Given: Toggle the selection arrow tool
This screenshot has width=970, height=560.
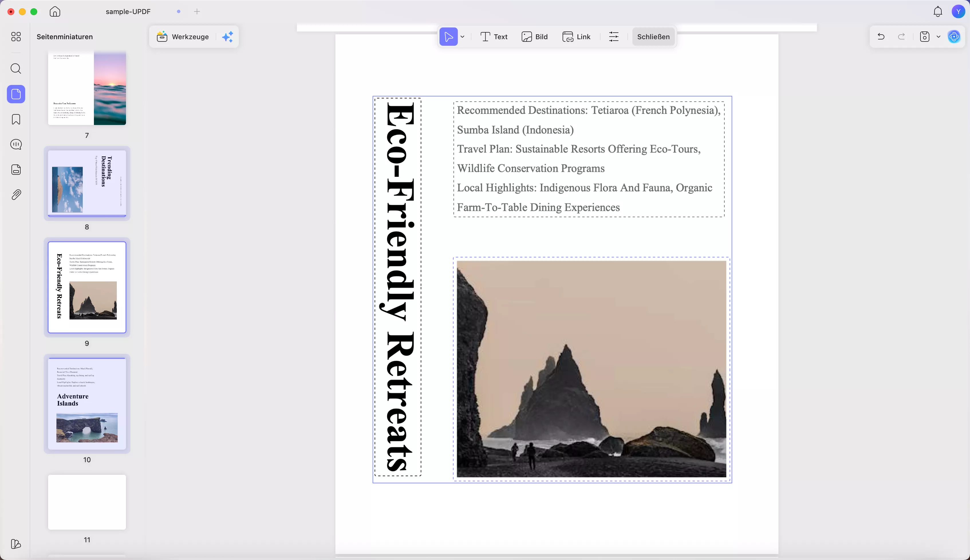Looking at the screenshot, I should (x=448, y=37).
